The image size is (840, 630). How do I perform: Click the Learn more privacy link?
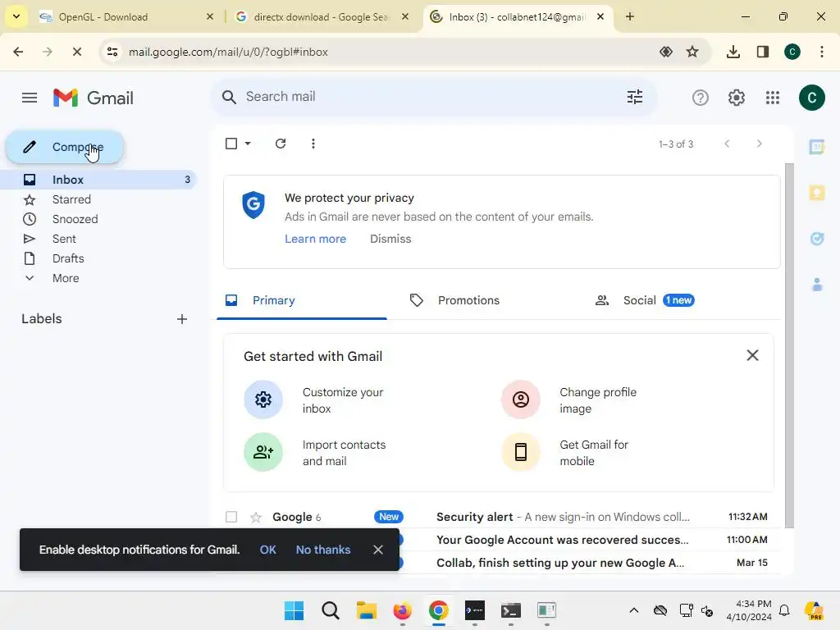click(316, 239)
